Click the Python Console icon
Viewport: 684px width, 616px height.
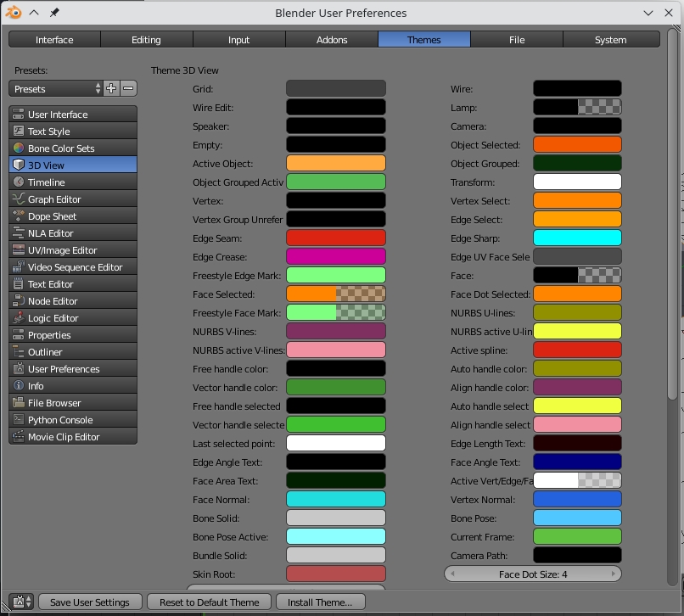point(19,420)
